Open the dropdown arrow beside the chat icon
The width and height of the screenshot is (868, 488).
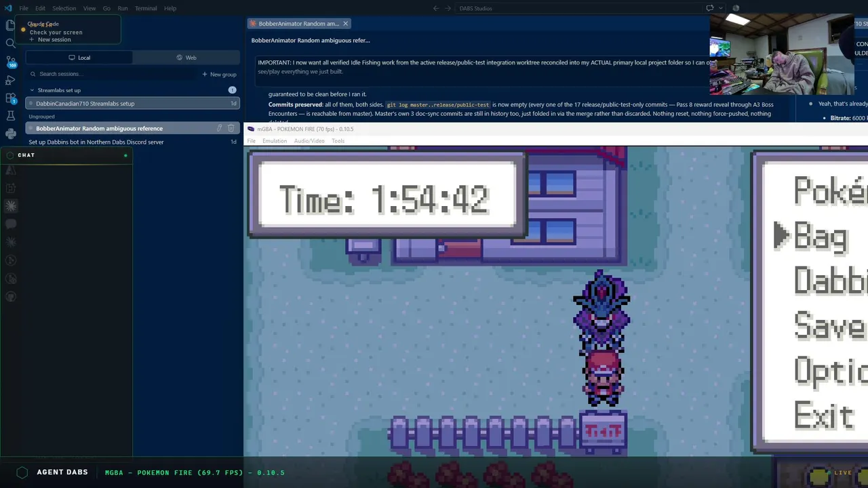720,8
